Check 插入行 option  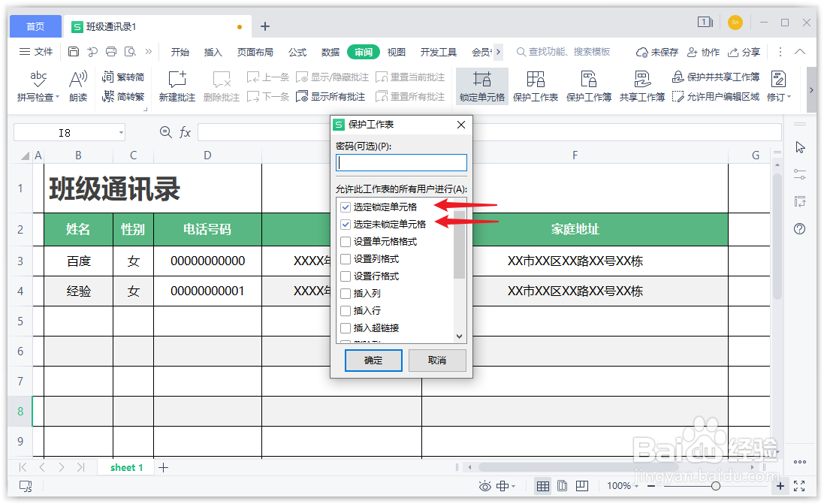tap(346, 311)
